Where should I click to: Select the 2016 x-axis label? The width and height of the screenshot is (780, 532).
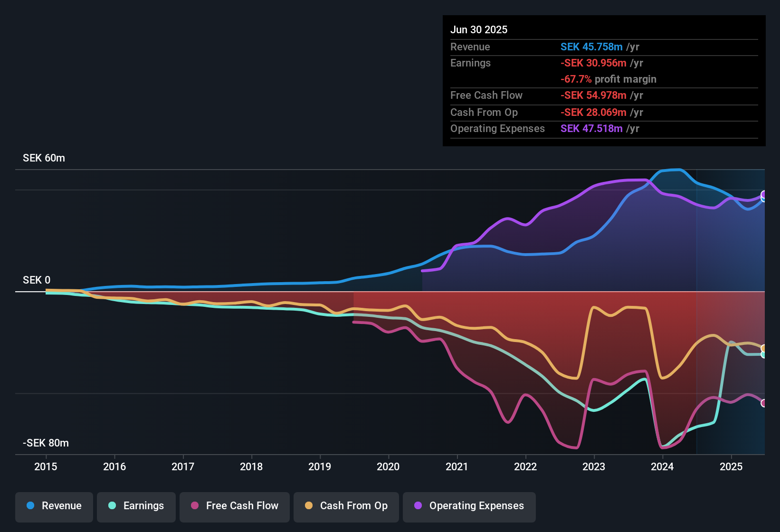(x=114, y=466)
